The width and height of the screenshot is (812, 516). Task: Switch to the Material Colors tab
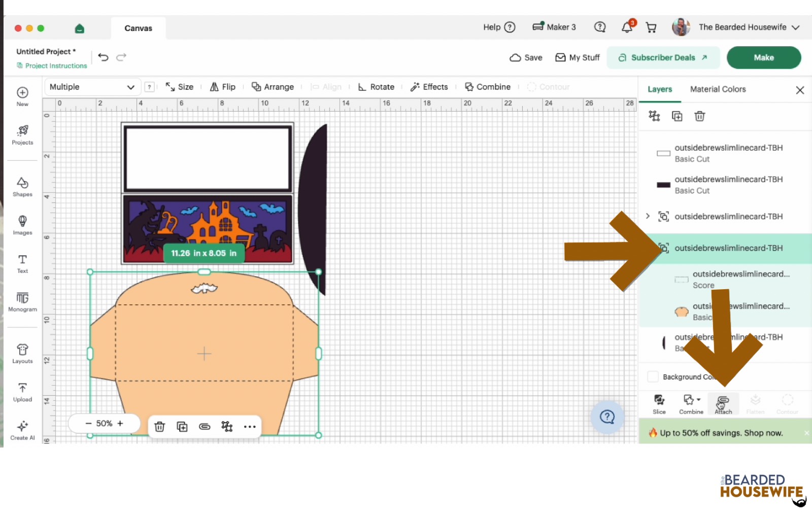(718, 89)
